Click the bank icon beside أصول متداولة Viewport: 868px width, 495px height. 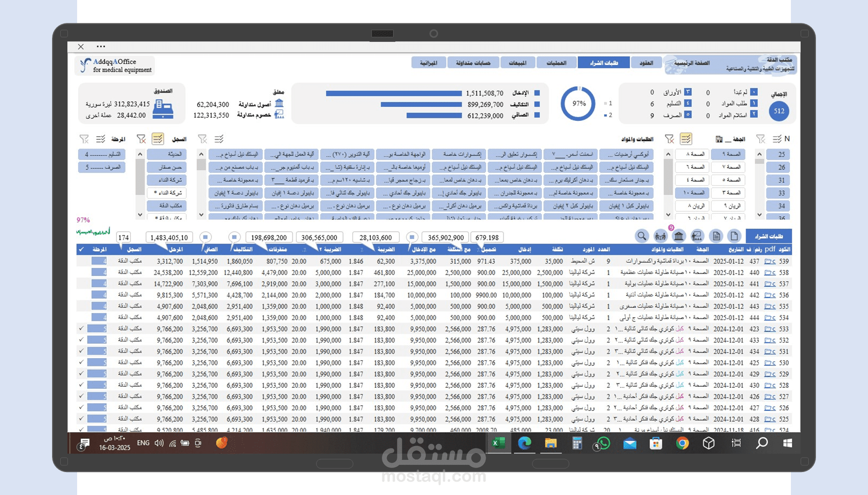(x=279, y=104)
